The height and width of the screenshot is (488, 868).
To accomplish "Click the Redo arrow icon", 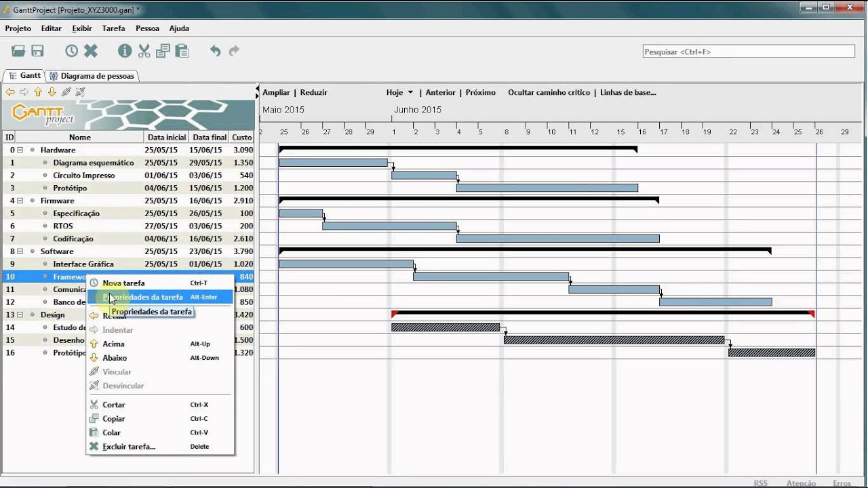I will click(x=234, y=51).
